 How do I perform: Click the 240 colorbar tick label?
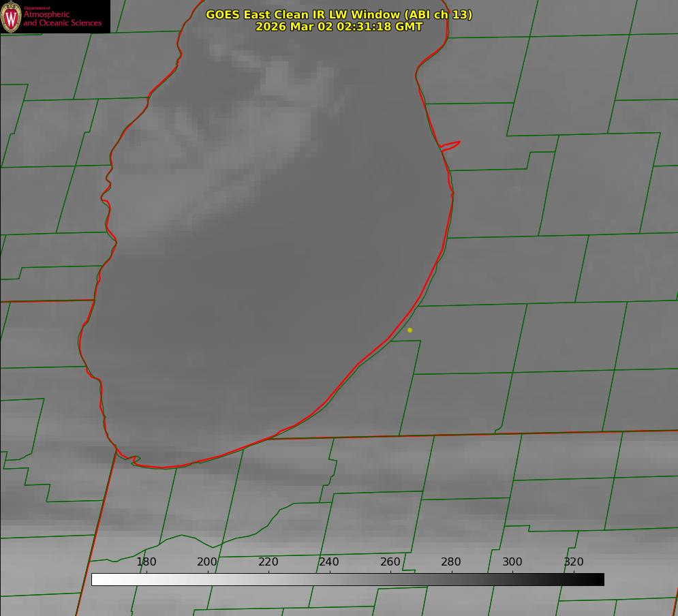(x=329, y=562)
